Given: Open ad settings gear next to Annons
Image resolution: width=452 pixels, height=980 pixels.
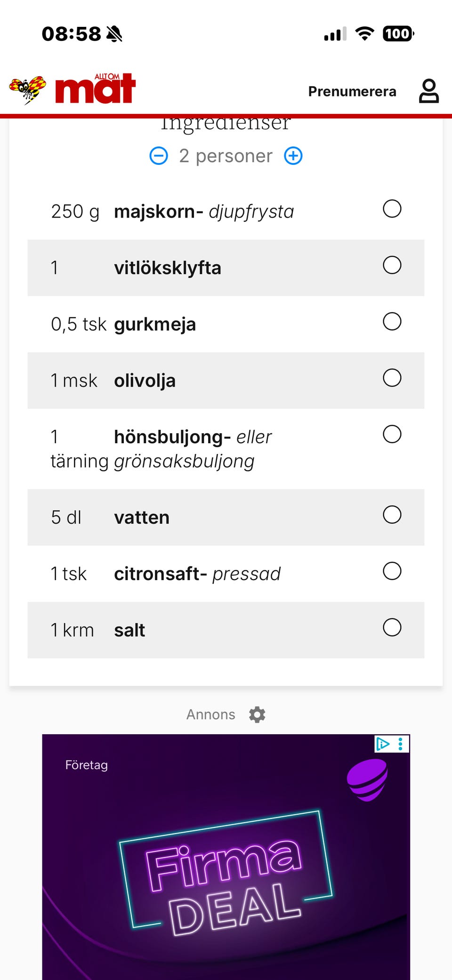Looking at the screenshot, I should click(x=257, y=714).
